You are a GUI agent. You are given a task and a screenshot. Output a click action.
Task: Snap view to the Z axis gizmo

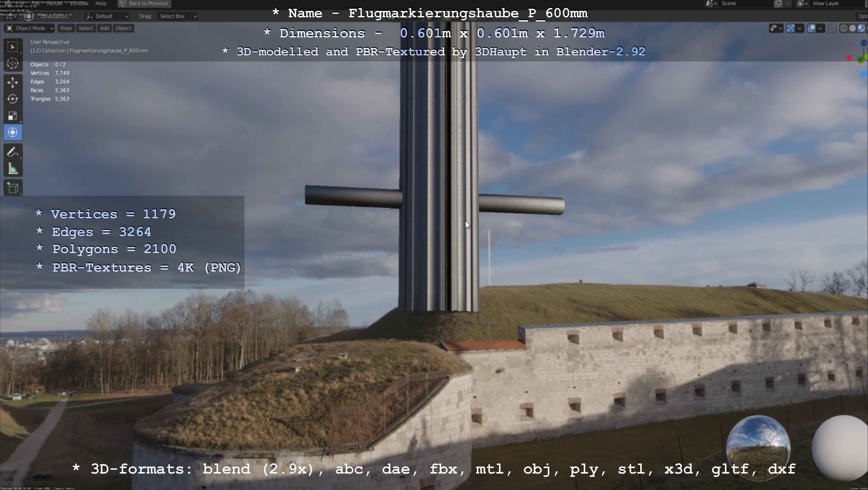click(864, 43)
